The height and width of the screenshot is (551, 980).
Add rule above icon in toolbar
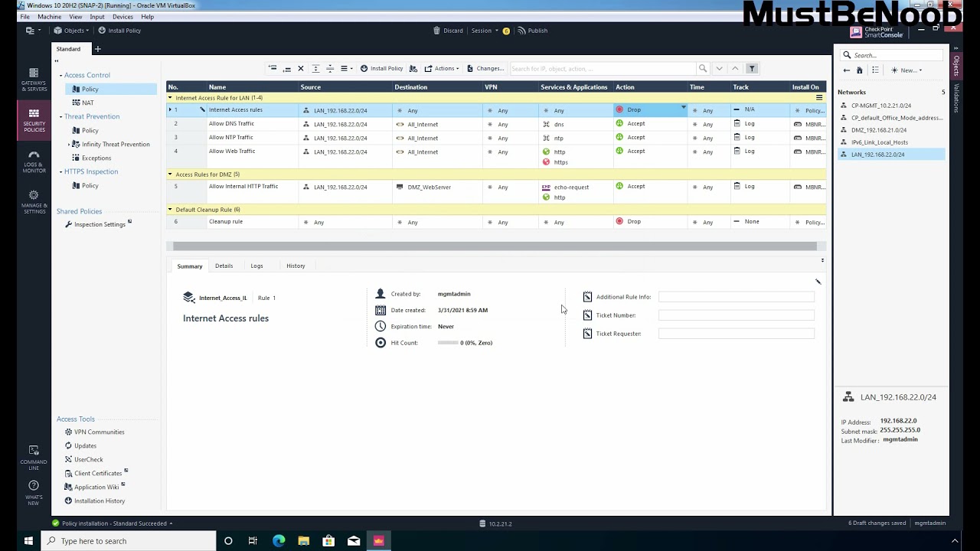click(x=272, y=68)
